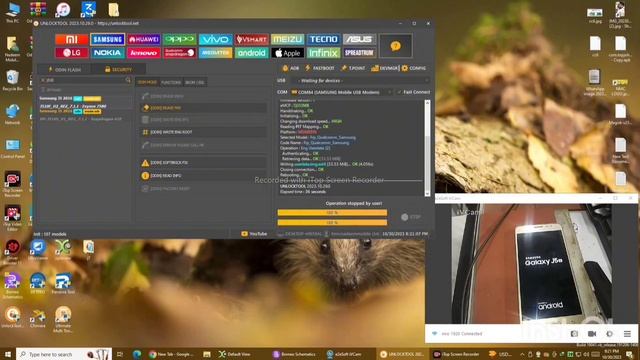Click the [ODIN] Write Eng Boot button

tap(203, 132)
